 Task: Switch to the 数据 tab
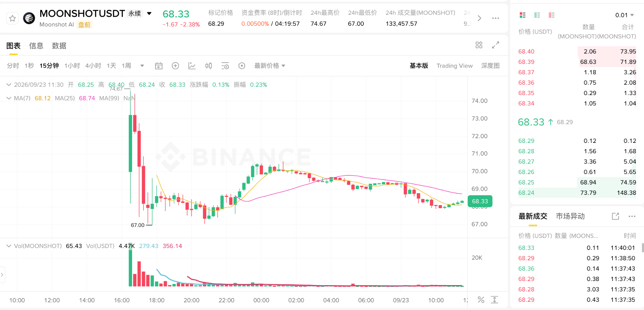click(59, 46)
